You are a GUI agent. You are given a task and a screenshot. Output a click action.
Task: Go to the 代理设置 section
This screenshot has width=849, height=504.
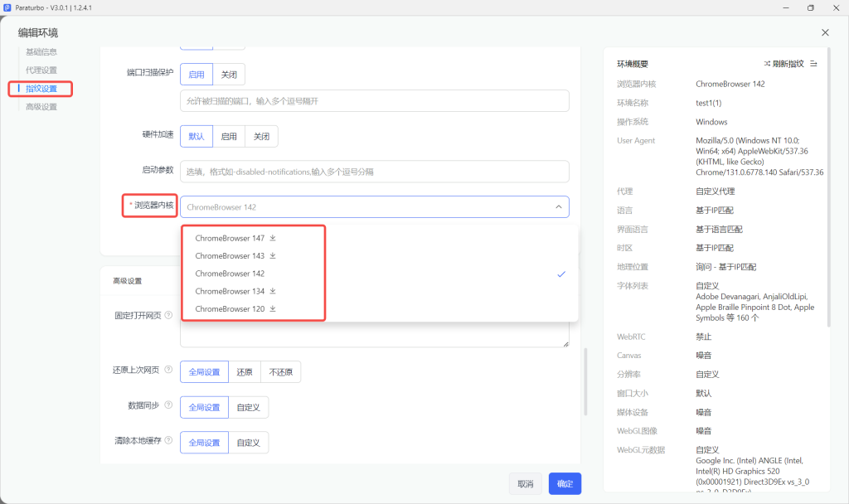[41, 70]
